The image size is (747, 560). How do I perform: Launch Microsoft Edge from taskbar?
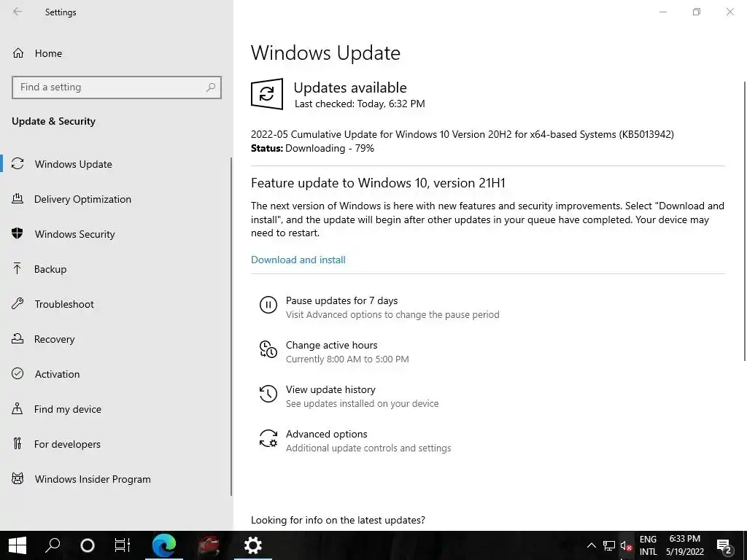click(164, 545)
